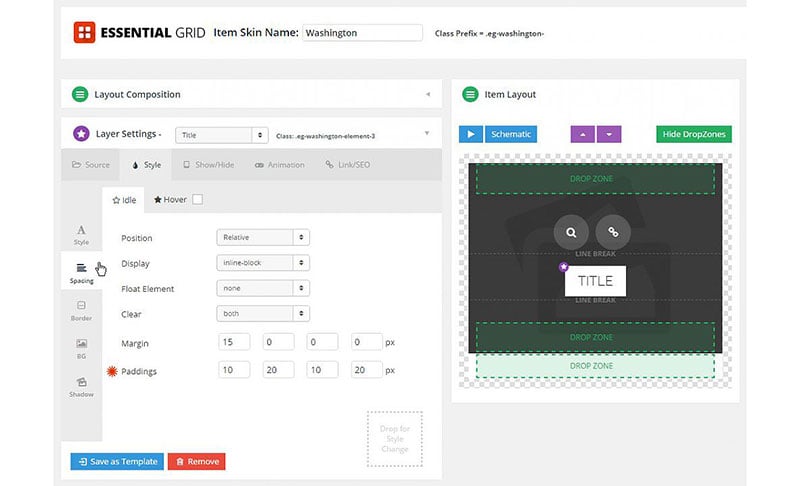This screenshot has width=800, height=486.
Task: Open the Shadow sidebar section
Action: pyautogui.click(x=81, y=387)
